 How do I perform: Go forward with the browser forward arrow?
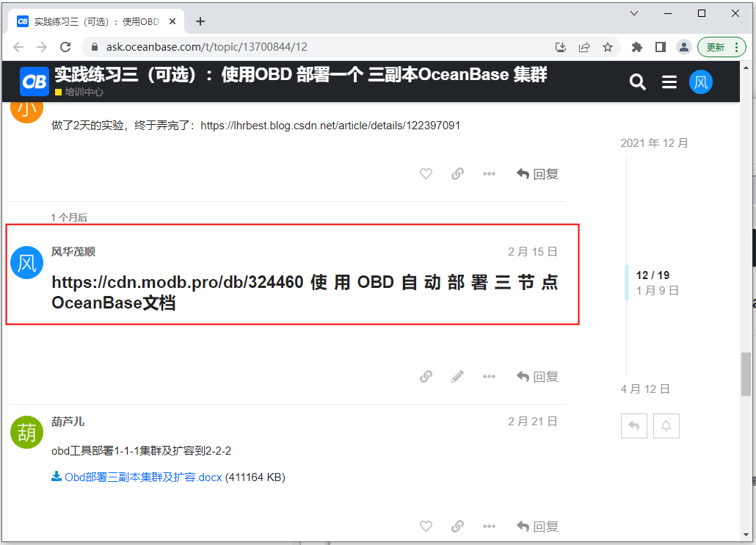coord(42,47)
